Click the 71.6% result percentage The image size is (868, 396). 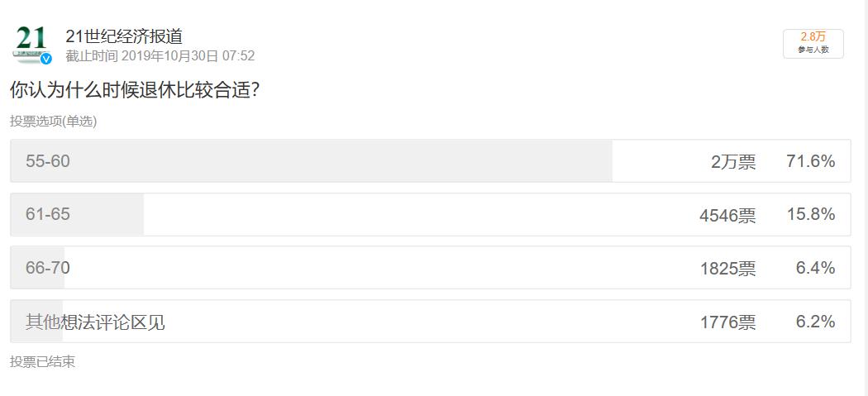[810, 161]
